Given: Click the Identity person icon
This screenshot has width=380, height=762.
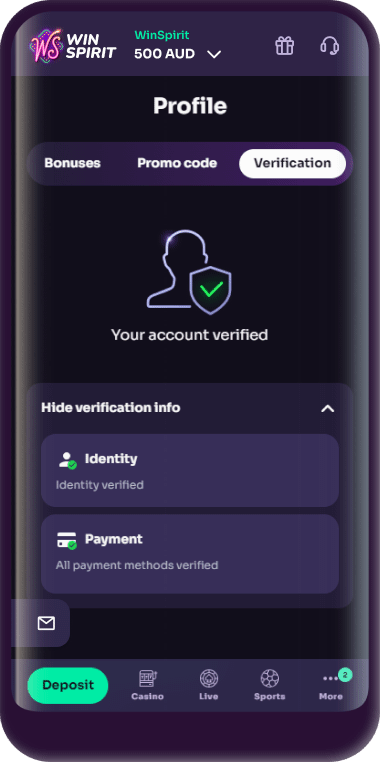Looking at the screenshot, I should pyautogui.click(x=67, y=459).
